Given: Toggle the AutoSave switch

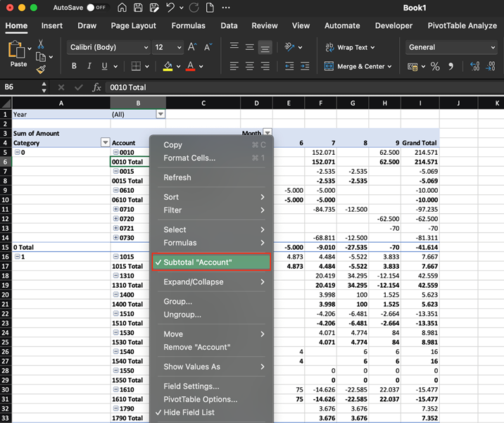Looking at the screenshot, I should coord(96,8).
